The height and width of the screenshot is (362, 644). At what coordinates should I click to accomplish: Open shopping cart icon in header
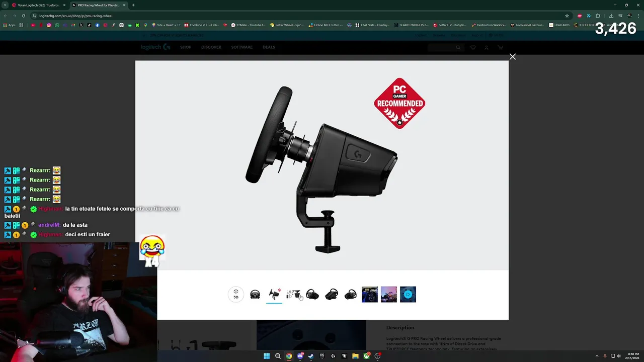[500, 47]
